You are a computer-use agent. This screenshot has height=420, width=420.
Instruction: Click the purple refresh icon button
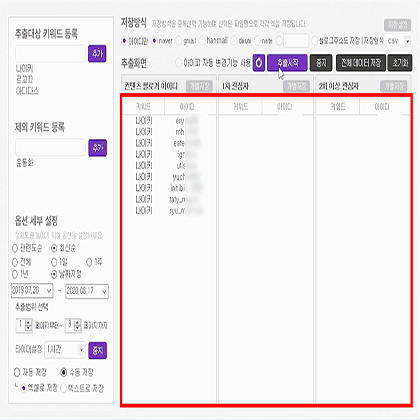click(259, 63)
